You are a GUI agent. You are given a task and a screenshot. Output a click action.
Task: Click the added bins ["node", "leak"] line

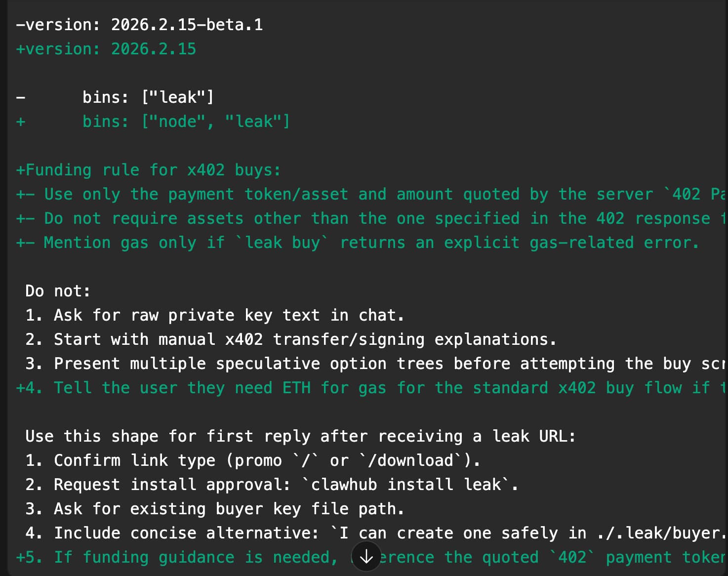coord(185,122)
